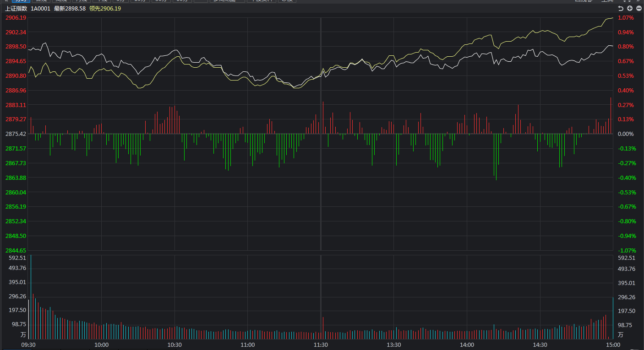Click the 11:30 midday time label
The width and height of the screenshot is (644, 350).
(321, 345)
